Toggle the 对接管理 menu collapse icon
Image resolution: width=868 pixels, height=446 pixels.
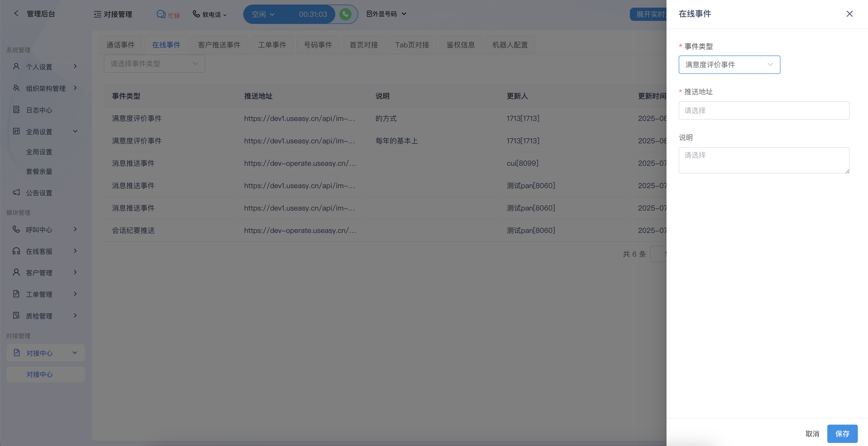point(97,14)
